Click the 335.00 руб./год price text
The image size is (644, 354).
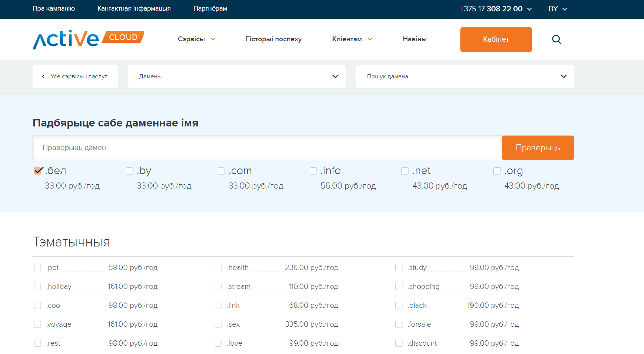(312, 324)
